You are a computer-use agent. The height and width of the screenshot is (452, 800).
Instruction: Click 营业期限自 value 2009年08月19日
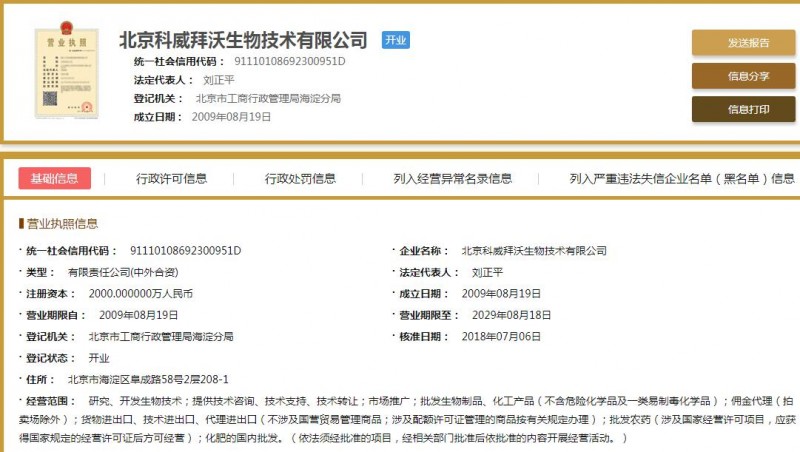click(138, 315)
